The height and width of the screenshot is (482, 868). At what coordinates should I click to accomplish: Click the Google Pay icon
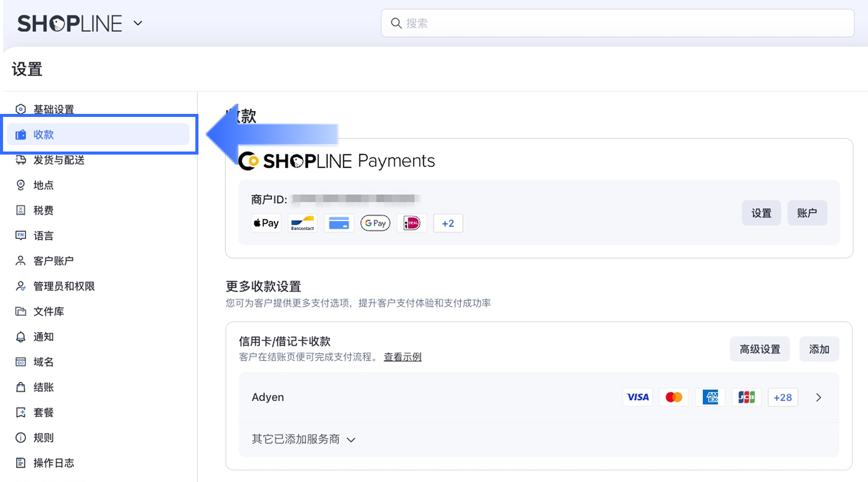375,223
